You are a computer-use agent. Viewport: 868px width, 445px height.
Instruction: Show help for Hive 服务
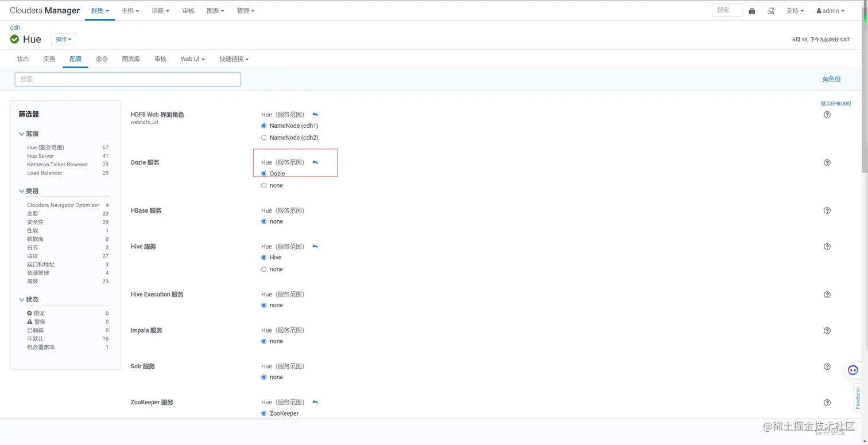coord(827,247)
